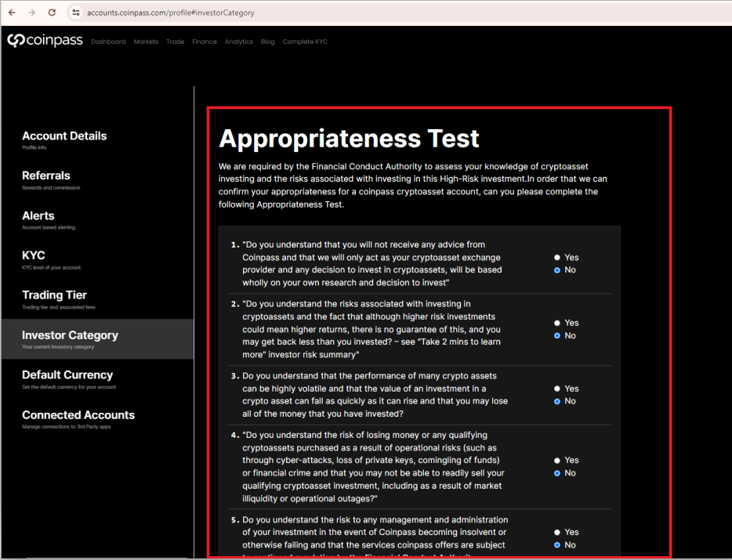Click 'Manage connections to 3rd Party apps' text

67,427
